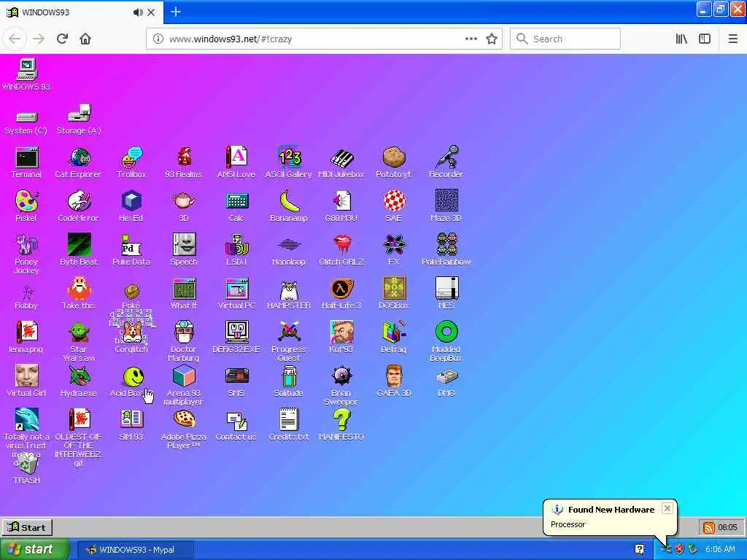Click the green Windows XP start button
Viewport: 747px width, 560px height.
[x=34, y=550]
